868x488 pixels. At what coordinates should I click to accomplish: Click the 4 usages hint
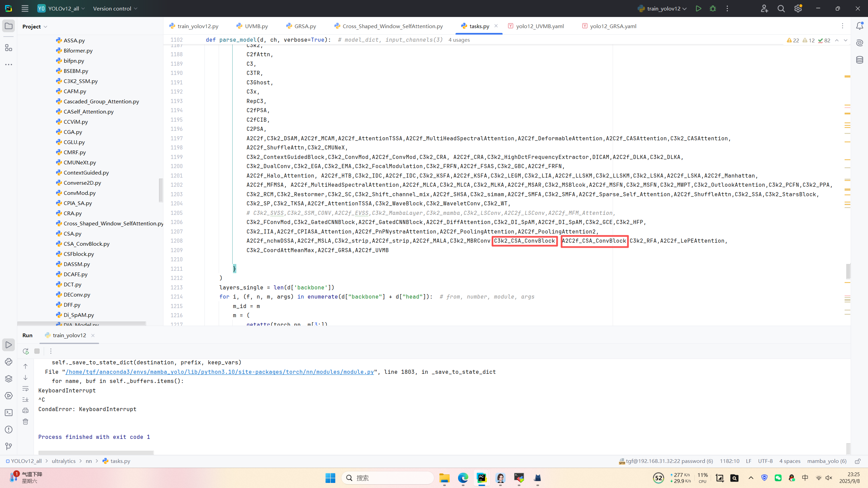tap(459, 40)
